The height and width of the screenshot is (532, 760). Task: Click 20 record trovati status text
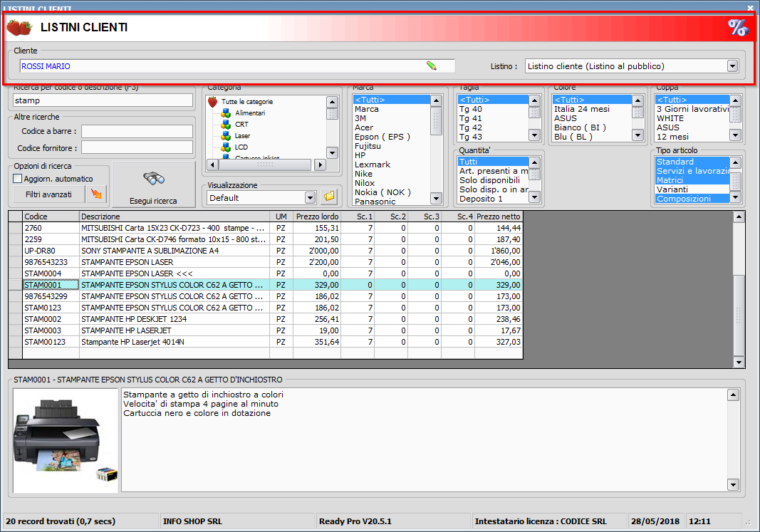[x=61, y=521]
